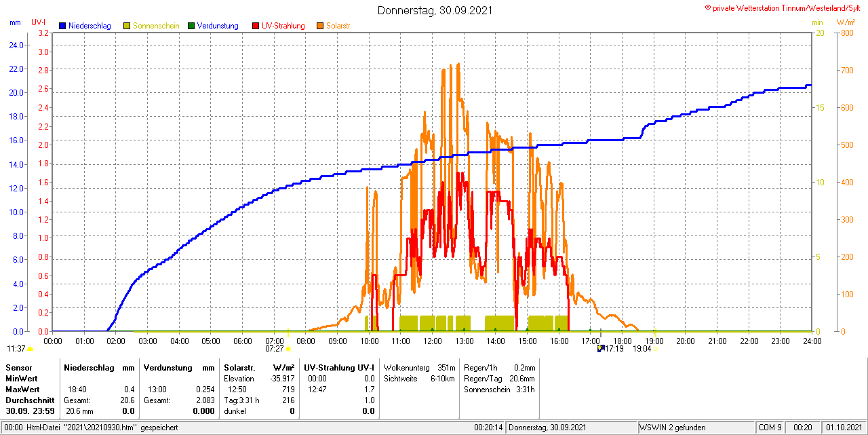The image size is (868, 435).
Task: Click the Regen/Tag 20.6mm entry
Action: [x=499, y=378]
